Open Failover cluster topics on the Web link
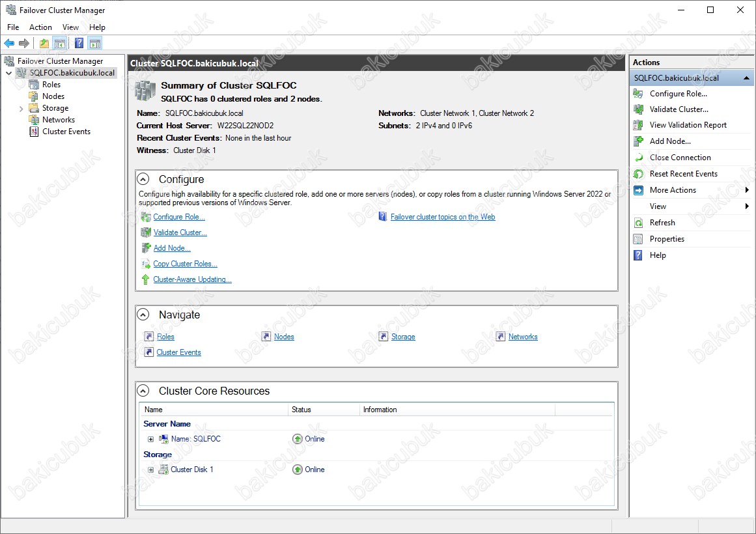The height and width of the screenshot is (534, 756). click(443, 217)
